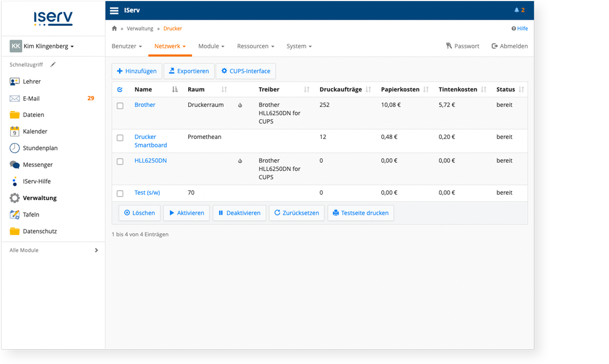Check the Drucker Smartboard checkbox
The height and width of the screenshot is (364, 609).
[120, 137]
